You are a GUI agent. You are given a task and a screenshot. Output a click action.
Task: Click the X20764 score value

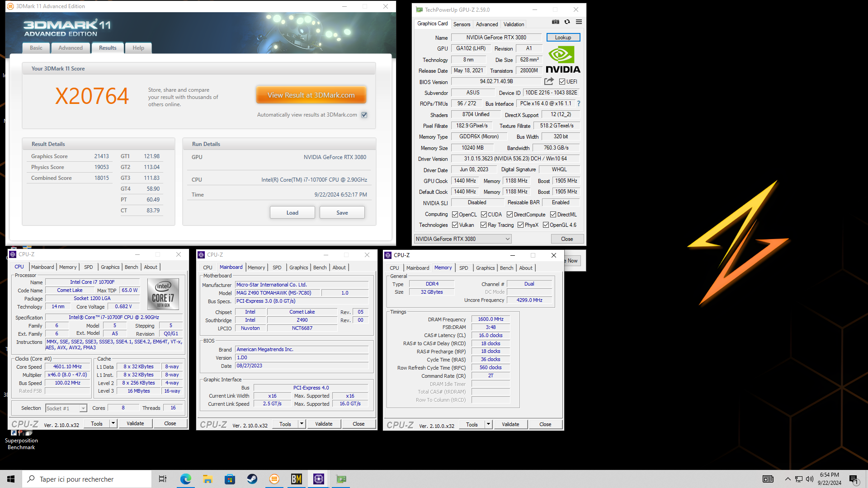(92, 96)
